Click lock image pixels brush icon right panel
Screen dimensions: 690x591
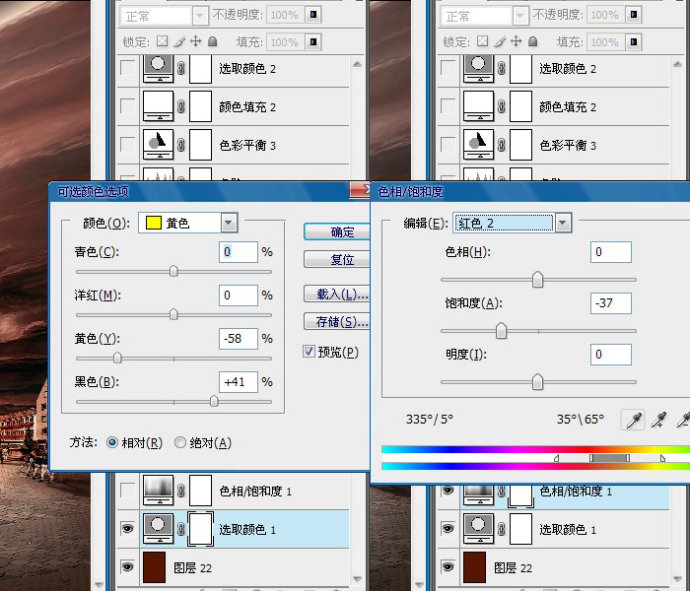499,41
